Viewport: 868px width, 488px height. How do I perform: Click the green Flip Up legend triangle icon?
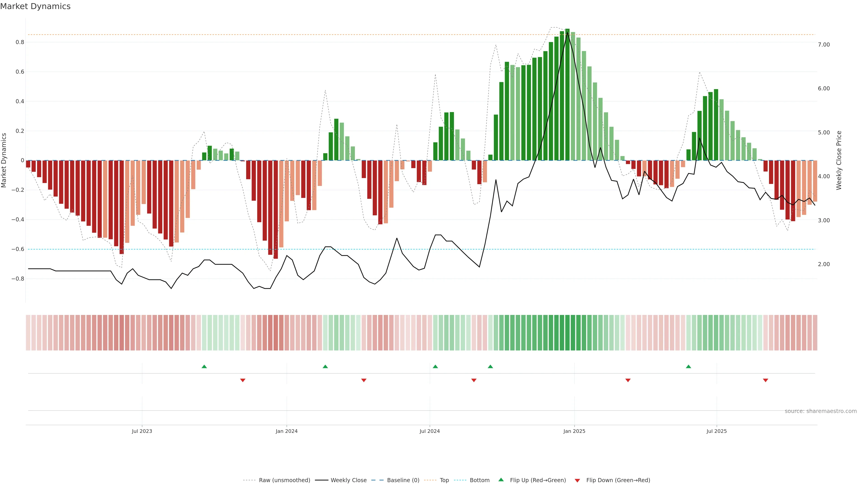501,480
